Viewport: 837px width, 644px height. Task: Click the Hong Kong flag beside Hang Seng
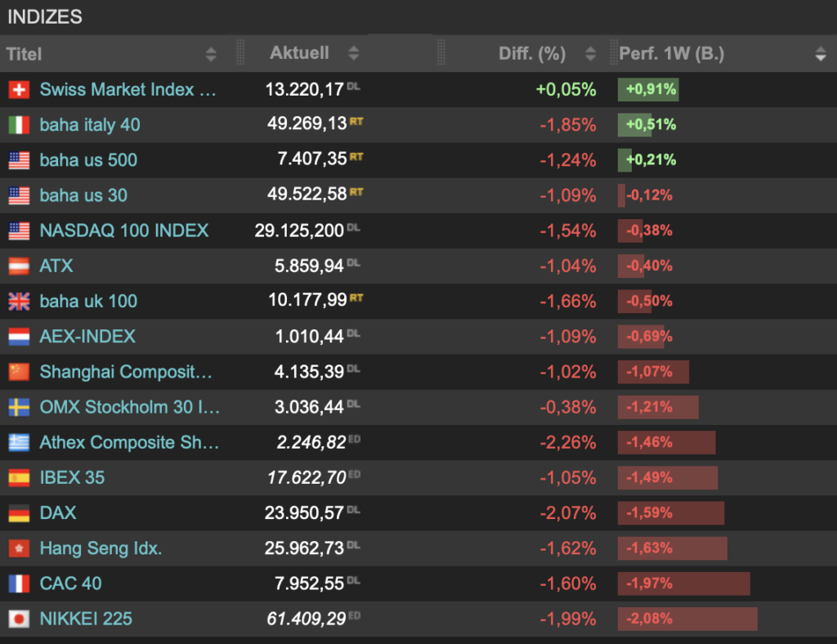coord(19,548)
